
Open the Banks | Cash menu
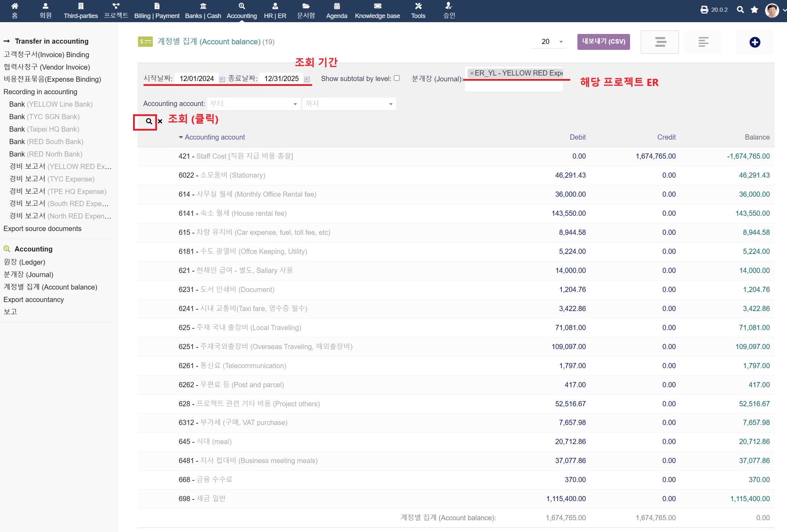(x=203, y=10)
